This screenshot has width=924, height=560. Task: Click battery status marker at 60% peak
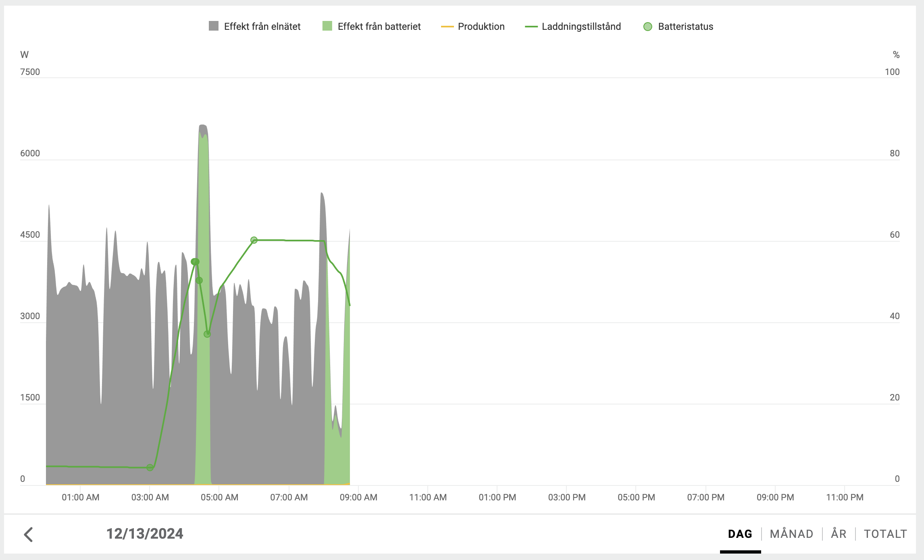(254, 240)
